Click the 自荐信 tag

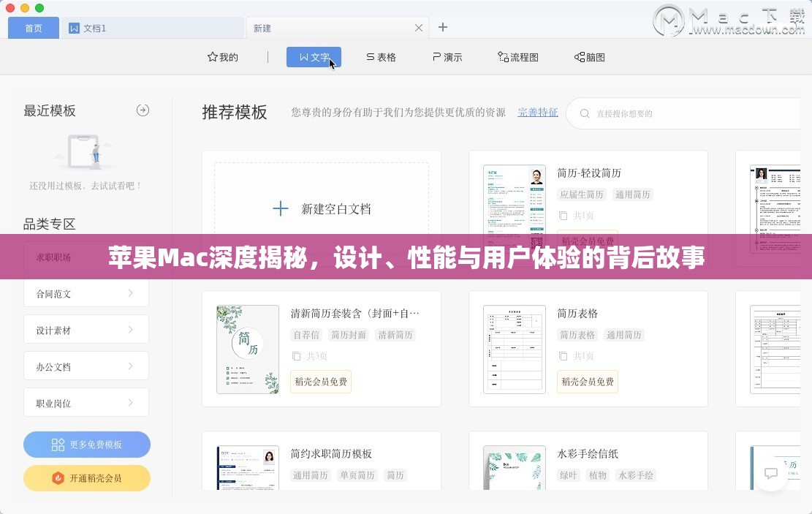[x=306, y=335]
